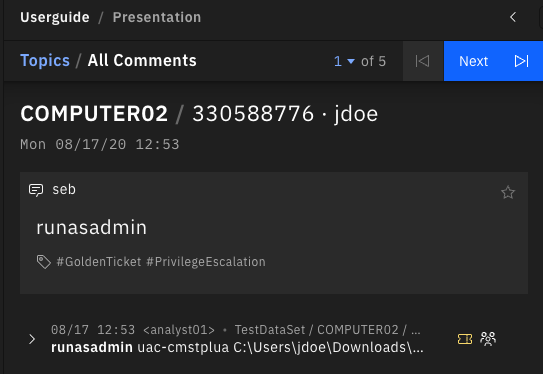This screenshot has height=374, width=543.
Task: Select the COMPUTER02 heading
Action: pyautogui.click(x=94, y=114)
